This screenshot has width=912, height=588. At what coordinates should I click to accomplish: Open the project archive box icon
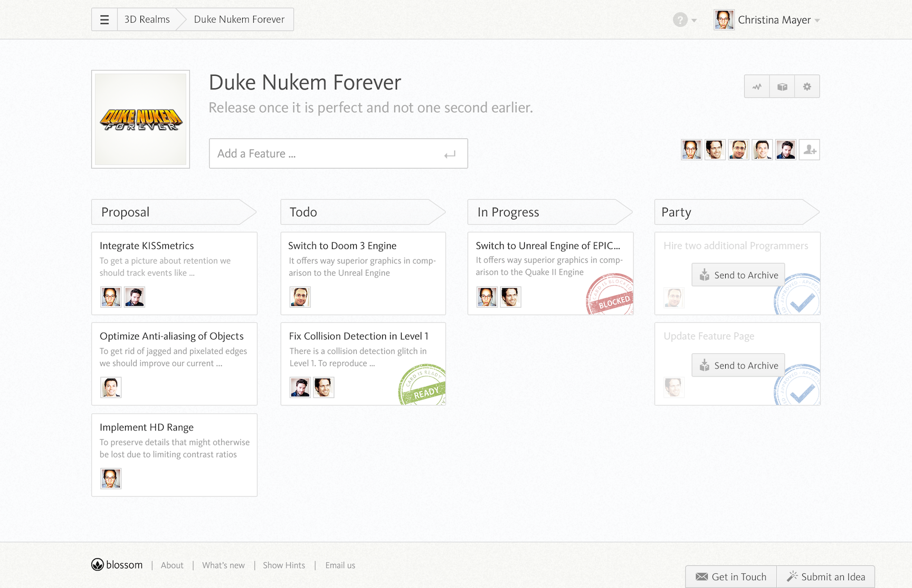click(782, 86)
